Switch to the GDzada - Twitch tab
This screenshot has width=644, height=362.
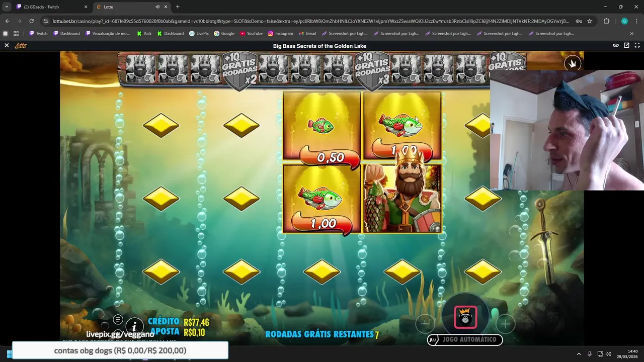coord(50,7)
